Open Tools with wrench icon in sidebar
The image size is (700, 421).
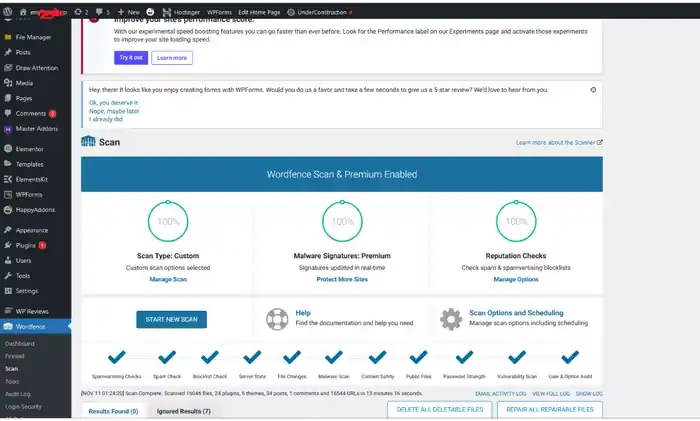tap(23, 276)
